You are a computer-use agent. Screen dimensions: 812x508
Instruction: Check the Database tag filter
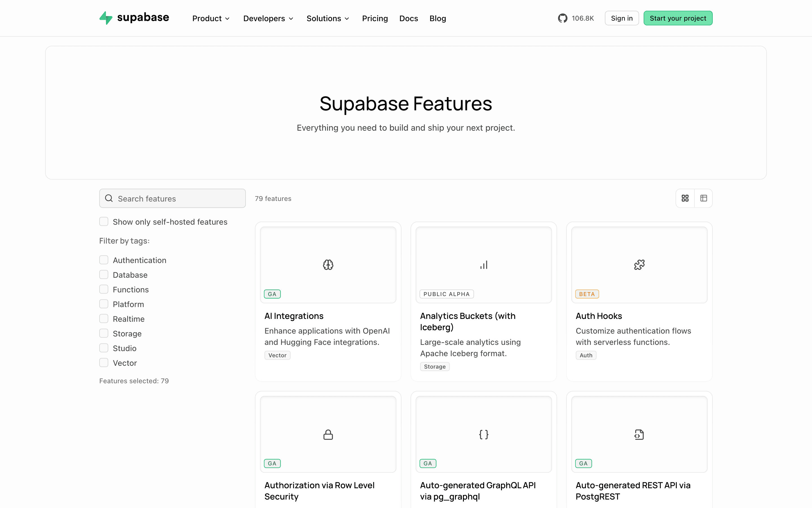pyautogui.click(x=104, y=275)
